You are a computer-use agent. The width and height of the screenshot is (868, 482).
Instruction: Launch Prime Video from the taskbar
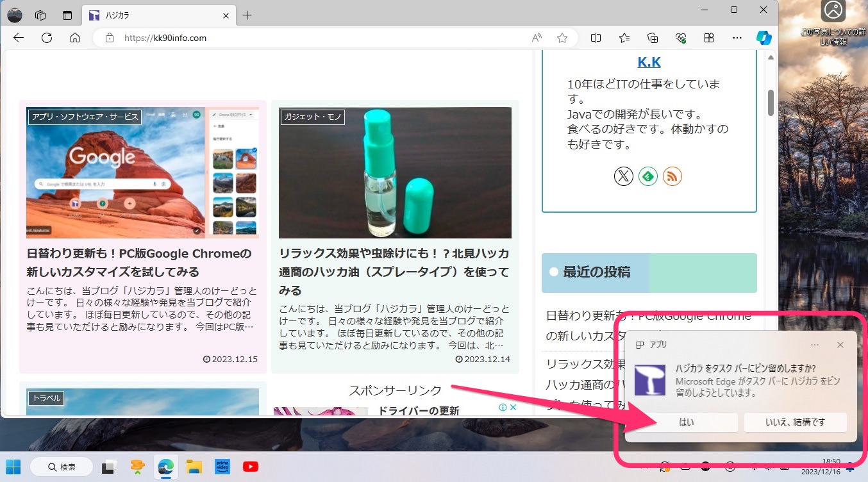tap(222, 467)
